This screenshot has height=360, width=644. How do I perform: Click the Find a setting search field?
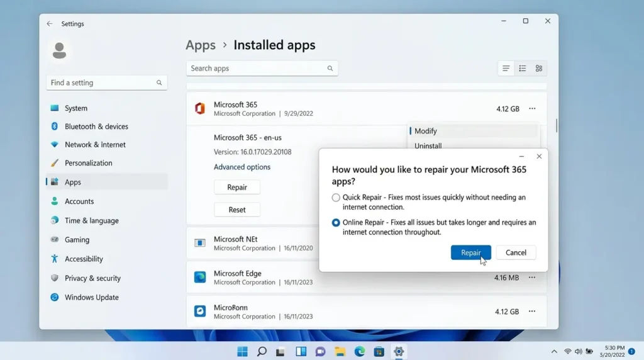click(107, 82)
